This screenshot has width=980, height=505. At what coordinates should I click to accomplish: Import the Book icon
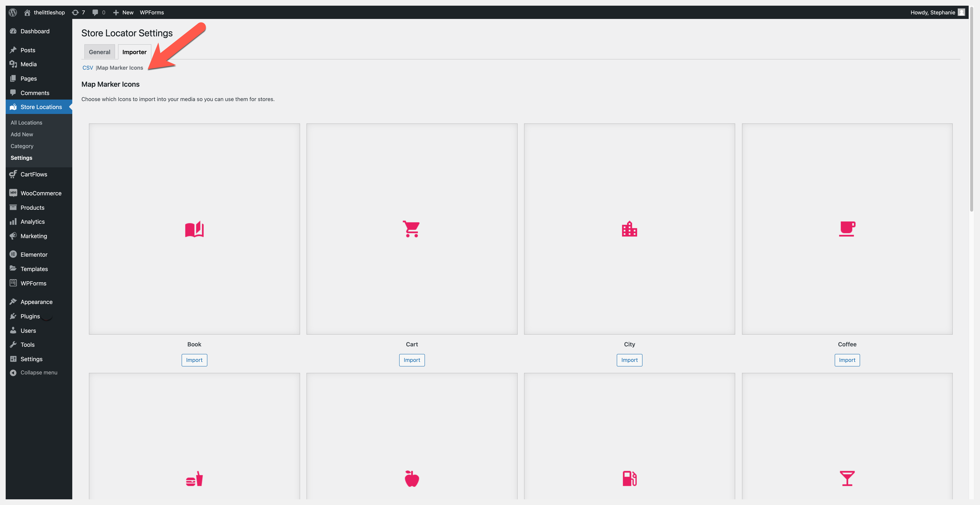click(x=194, y=360)
